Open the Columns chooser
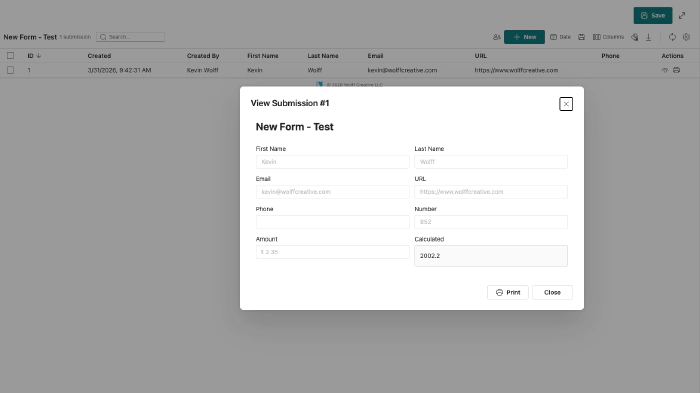The width and height of the screenshot is (700, 393). (x=608, y=37)
